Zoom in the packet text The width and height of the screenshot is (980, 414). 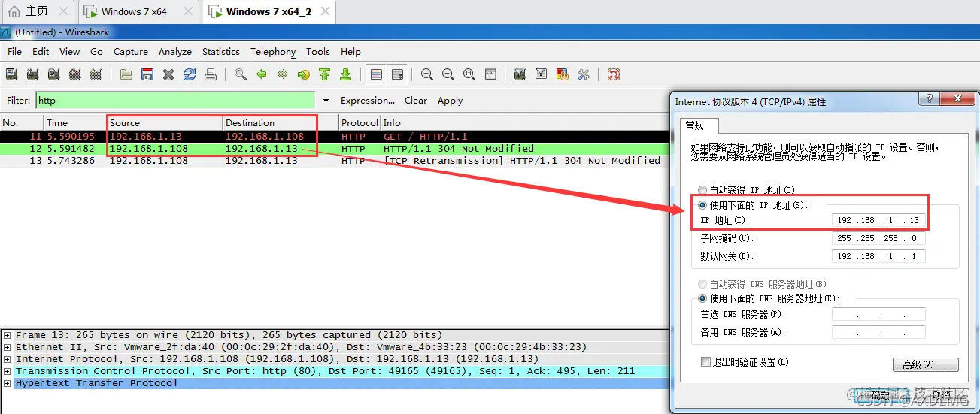point(427,74)
